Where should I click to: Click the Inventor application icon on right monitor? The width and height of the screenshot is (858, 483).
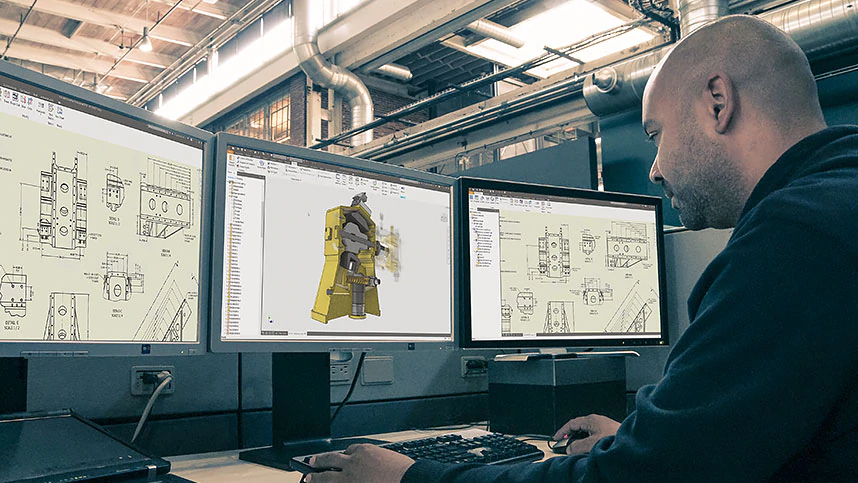(471, 191)
